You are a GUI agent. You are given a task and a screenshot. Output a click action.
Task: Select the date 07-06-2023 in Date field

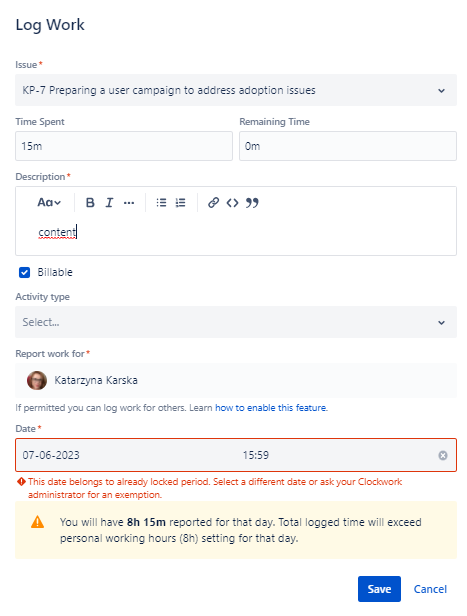(51, 455)
